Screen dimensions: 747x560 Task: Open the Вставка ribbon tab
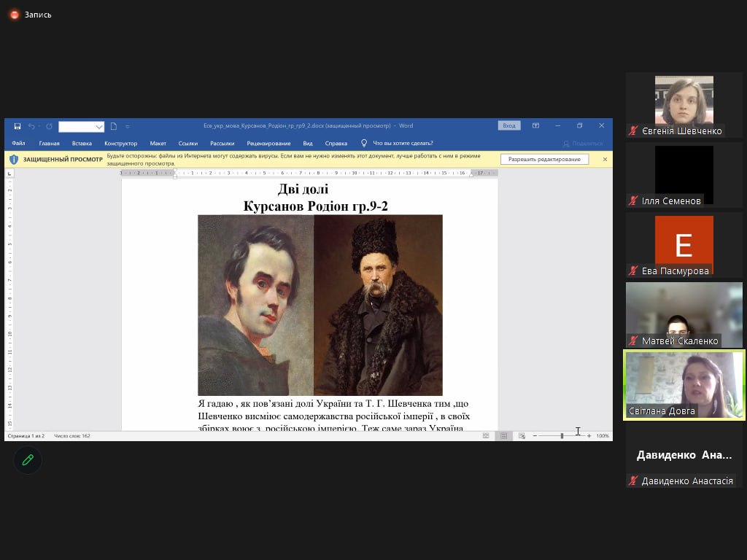pos(82,144)
